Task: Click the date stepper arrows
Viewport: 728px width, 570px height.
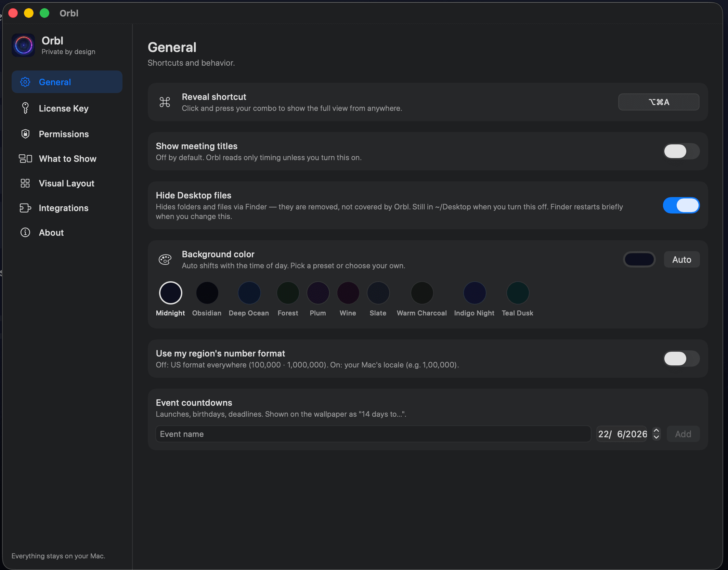Action: [x=656, y=434]
